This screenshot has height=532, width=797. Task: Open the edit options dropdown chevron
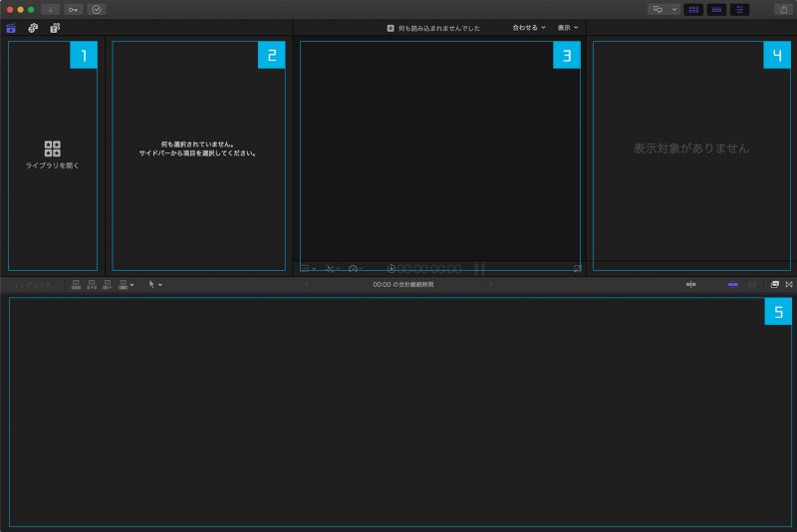133,285
